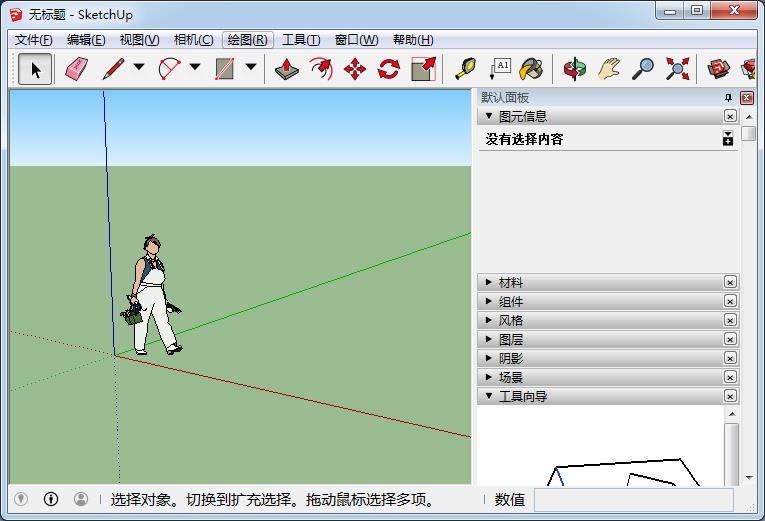The image size is (765, 521).
Task: Click the 没有选择内容 text
Action: click(x=524, y=140)
